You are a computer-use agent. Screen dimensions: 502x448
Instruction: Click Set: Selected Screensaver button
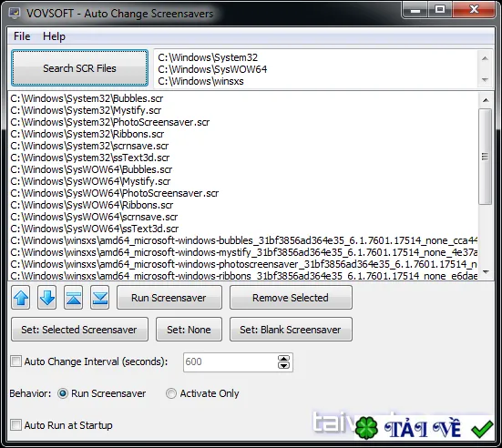(x=79, y=330)
